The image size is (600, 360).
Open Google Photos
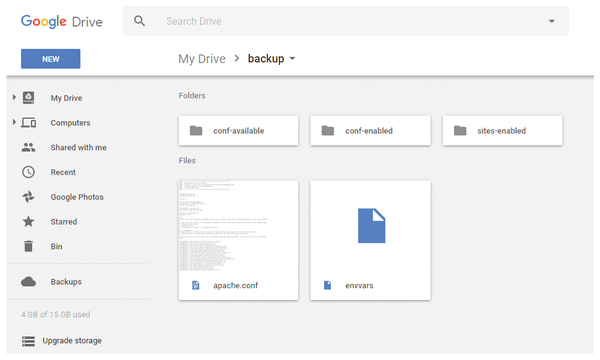coord(77,197)
